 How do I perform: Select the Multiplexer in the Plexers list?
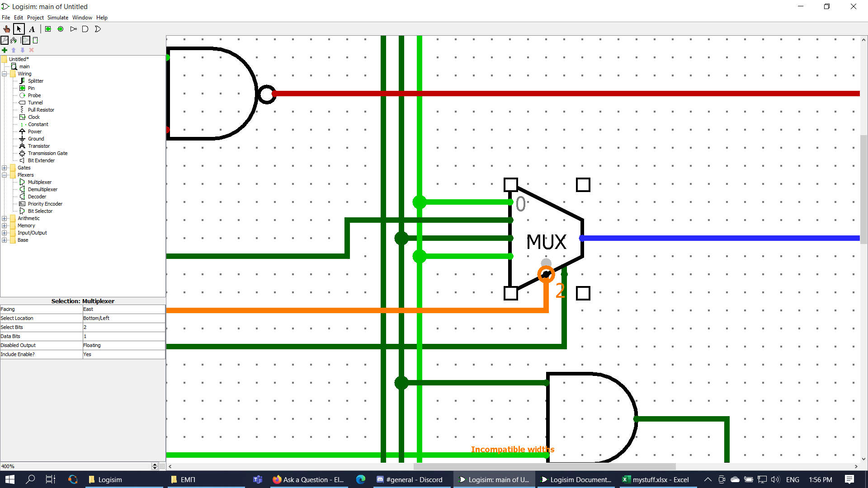40,182
